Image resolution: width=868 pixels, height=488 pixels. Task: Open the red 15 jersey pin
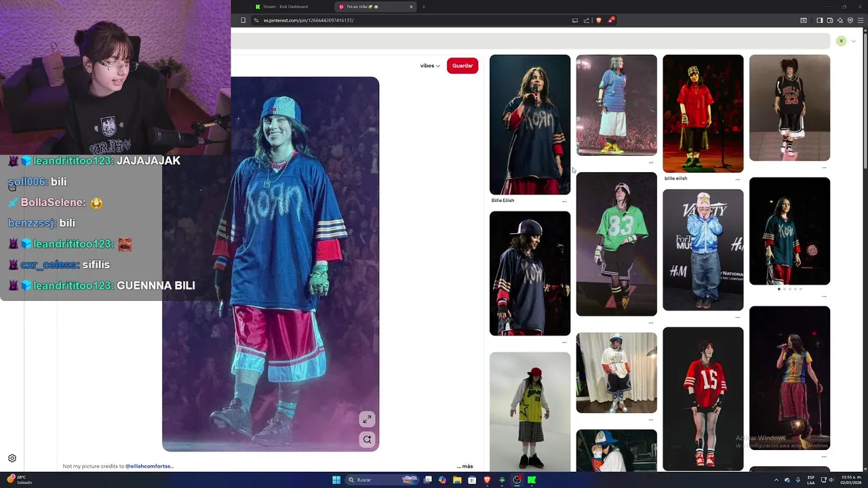click(x=703, y=399)
